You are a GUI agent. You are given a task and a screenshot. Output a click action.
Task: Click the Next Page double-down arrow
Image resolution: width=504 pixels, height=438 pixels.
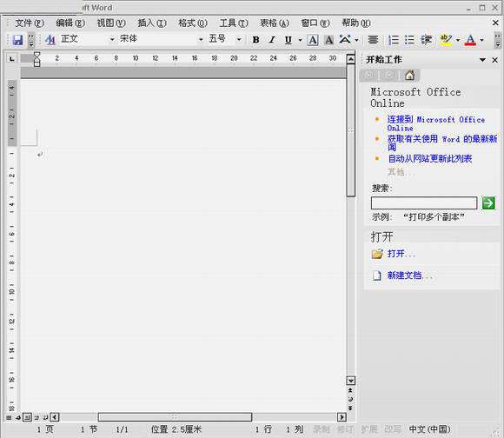click(350, 408)
